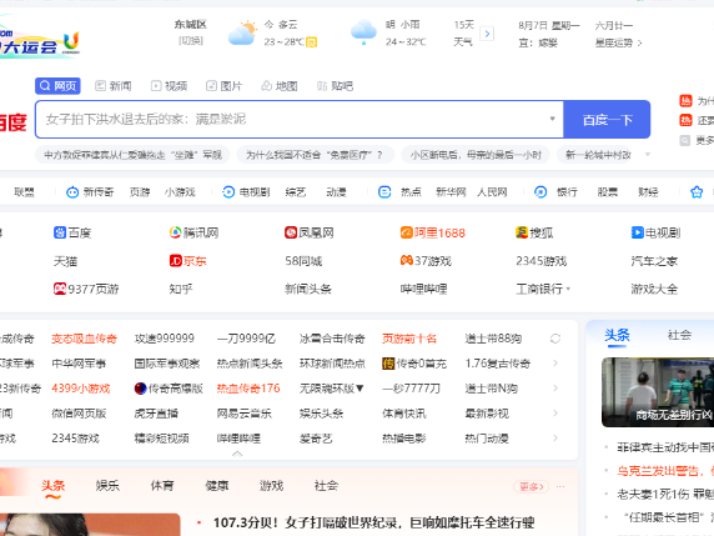Open 网易云音乐 link
This screenshot has height=536, width=714.
click(x=244, y=413)
